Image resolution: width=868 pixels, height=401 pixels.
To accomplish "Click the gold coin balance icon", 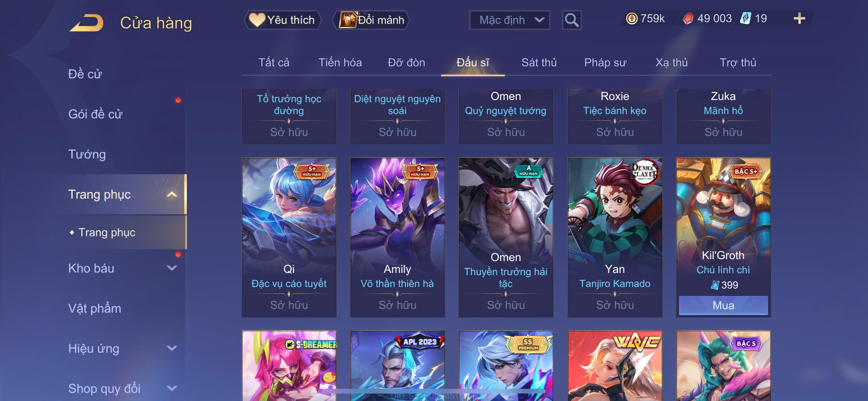I will [631, 18].
